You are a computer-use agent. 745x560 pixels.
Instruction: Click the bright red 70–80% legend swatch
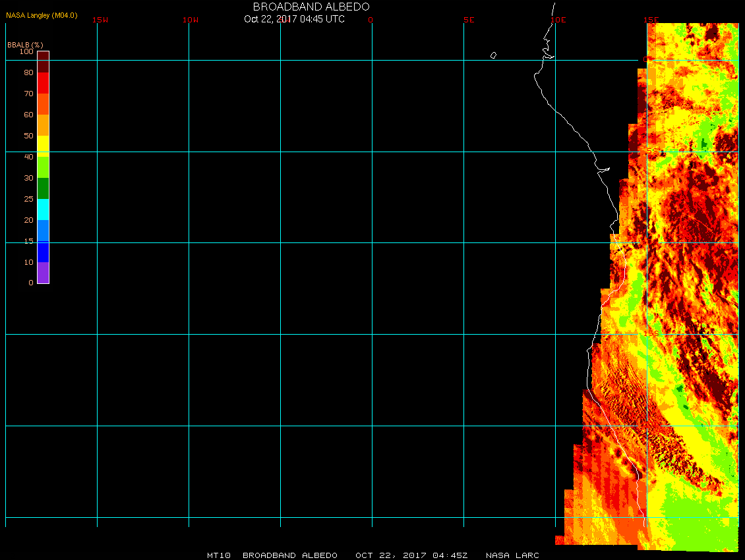pyautogui.click(x=43, y=83)
